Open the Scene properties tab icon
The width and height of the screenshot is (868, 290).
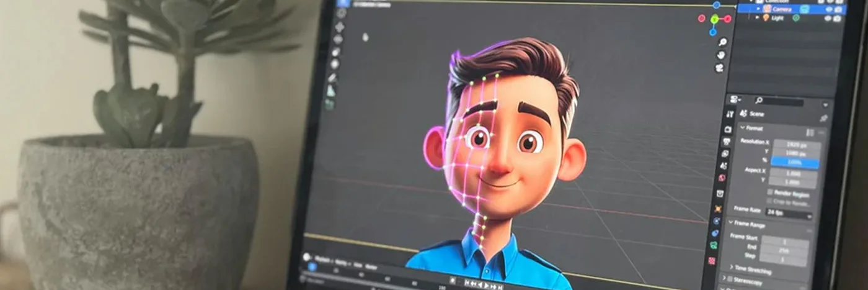point(723,166)
